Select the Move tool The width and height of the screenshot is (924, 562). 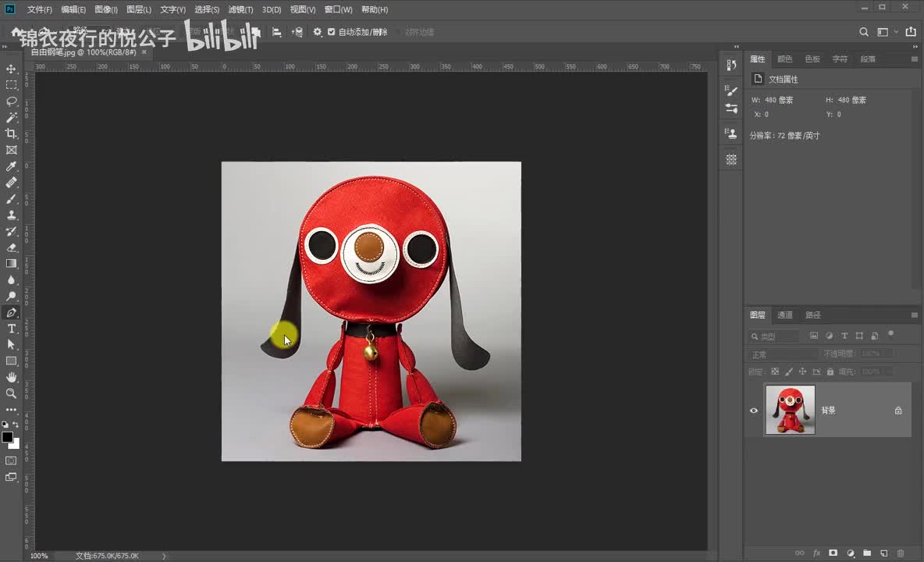click(11, 69)
